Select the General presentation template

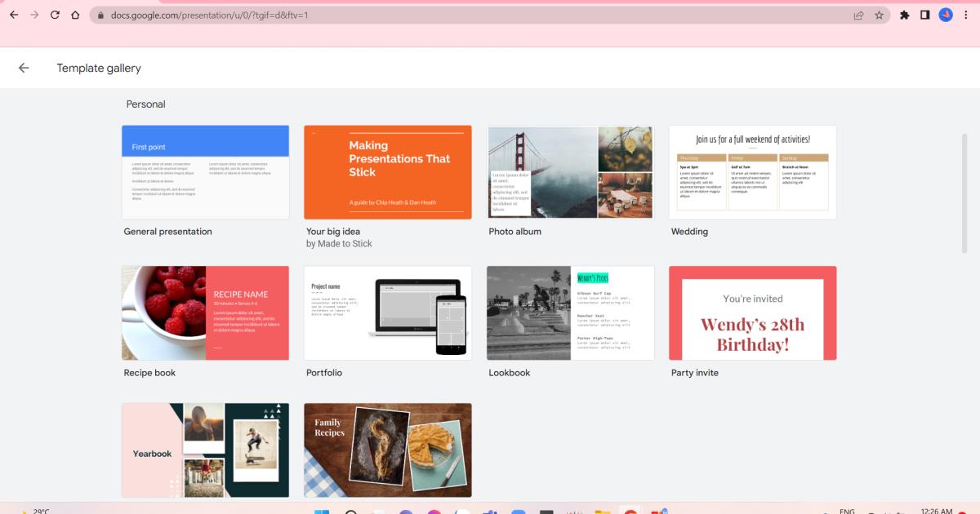tap(205, 171)
